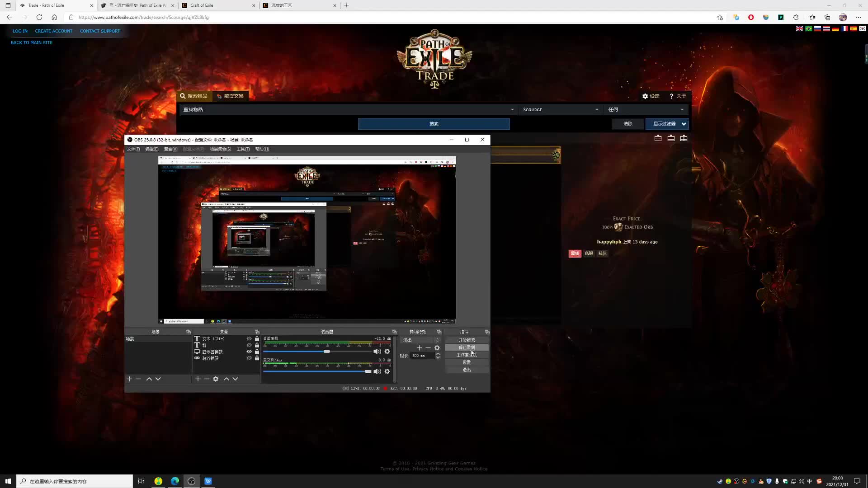
Task: Select the two-row results layout icon
Action: pyautogui.click(x=671, y=138)
